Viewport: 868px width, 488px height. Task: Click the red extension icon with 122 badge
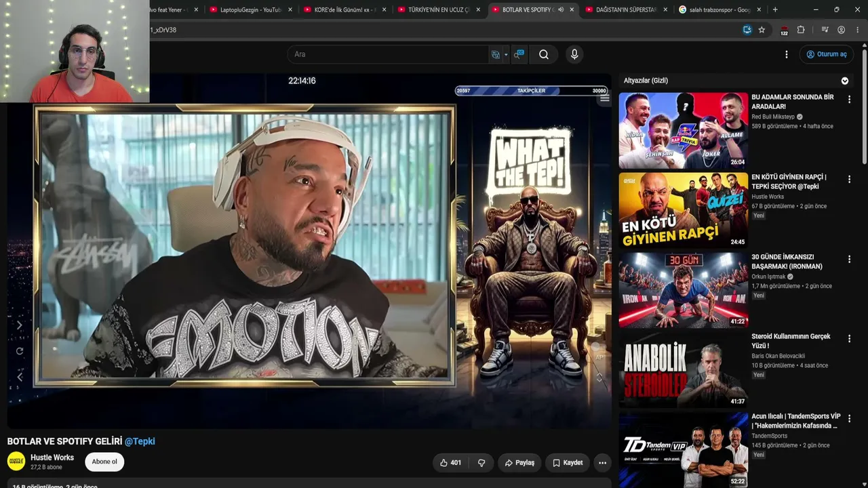tap(784, 30)
